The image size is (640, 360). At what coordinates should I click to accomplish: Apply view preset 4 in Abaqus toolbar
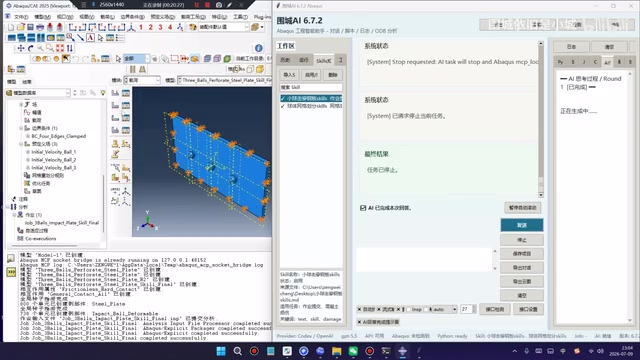[170, 27]
